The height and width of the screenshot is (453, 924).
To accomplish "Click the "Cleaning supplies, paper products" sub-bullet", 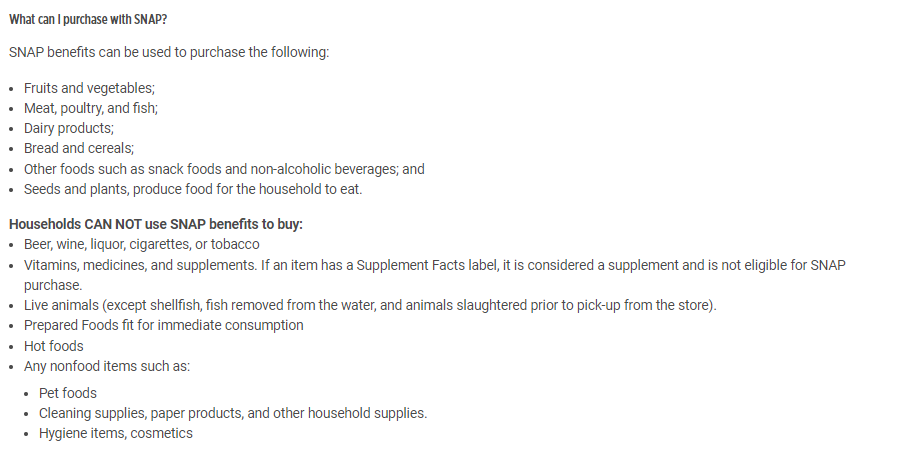I will [233, 413].
